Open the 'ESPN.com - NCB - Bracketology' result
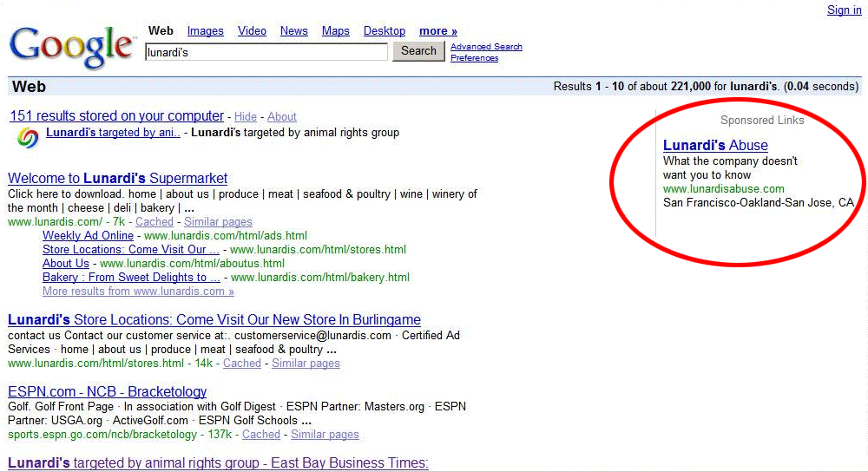Image resolution: width=868 pixels, height=472 pixels. tap(107, 392)
